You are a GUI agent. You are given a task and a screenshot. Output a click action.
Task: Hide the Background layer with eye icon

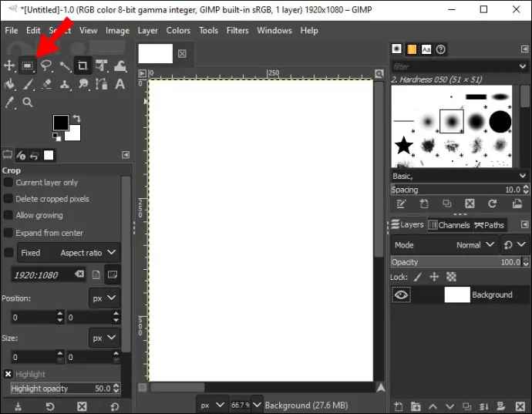[x=401, y=295]
